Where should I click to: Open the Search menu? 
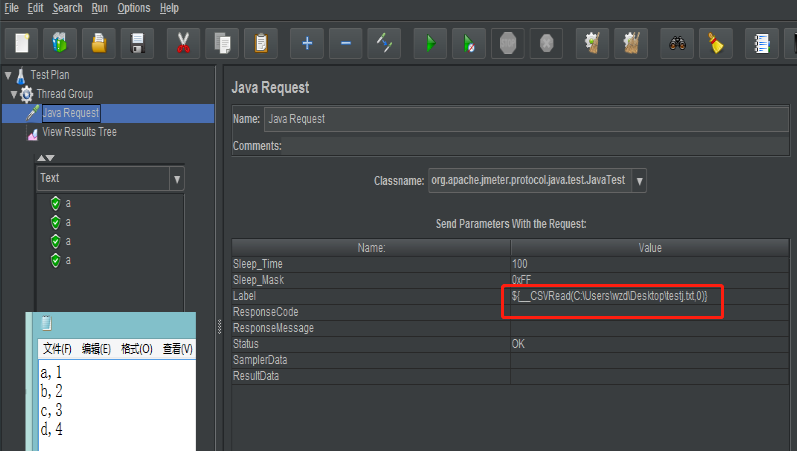[67, 8]
